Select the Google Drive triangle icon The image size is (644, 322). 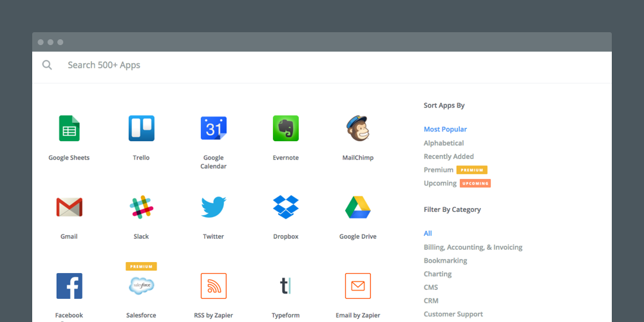[357, 207]
